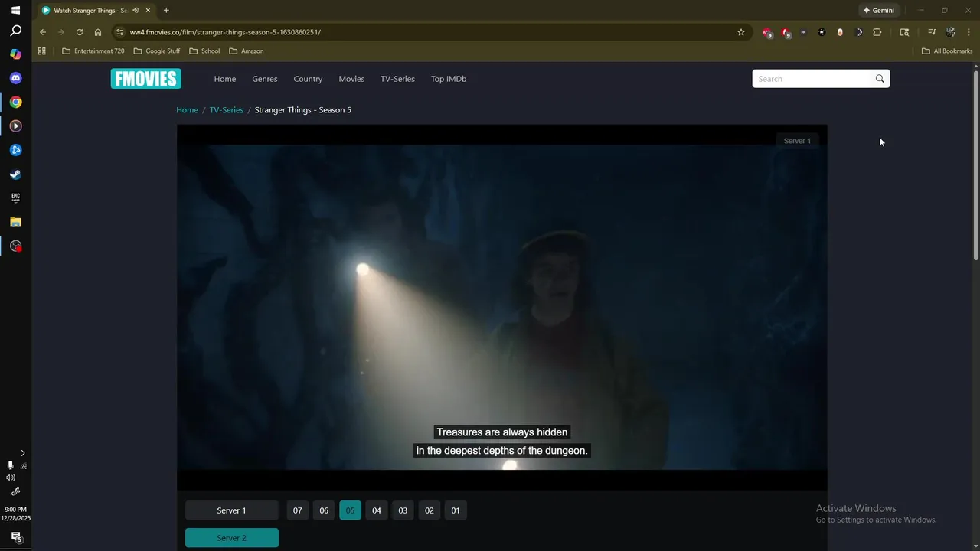Click the second red extension icon with badge

pyautogui.click(x=786, y=32)
